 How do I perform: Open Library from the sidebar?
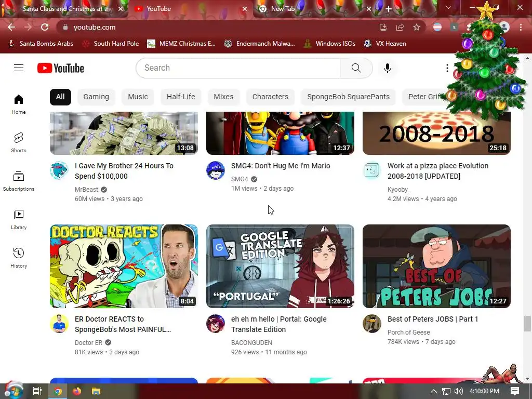19,220
